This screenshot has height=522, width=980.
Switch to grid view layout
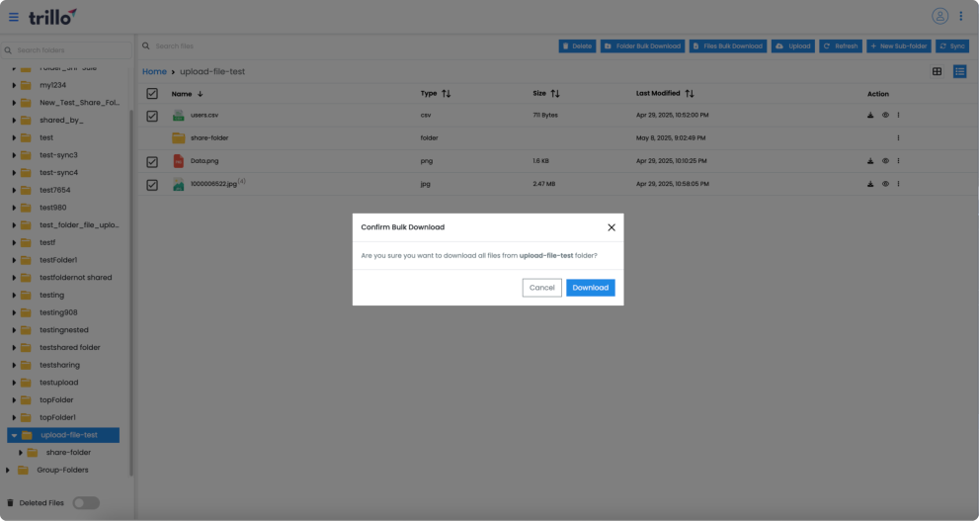tap(937, 72)
